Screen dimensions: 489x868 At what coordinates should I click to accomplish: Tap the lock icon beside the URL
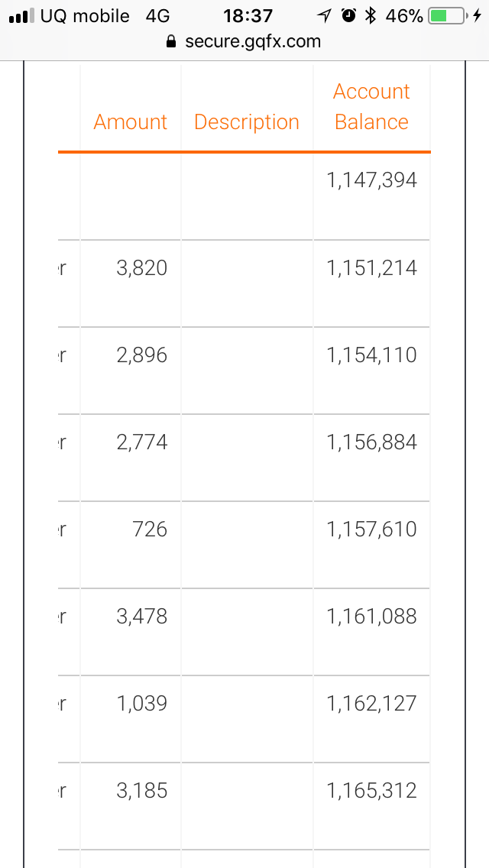click(172, 41)
